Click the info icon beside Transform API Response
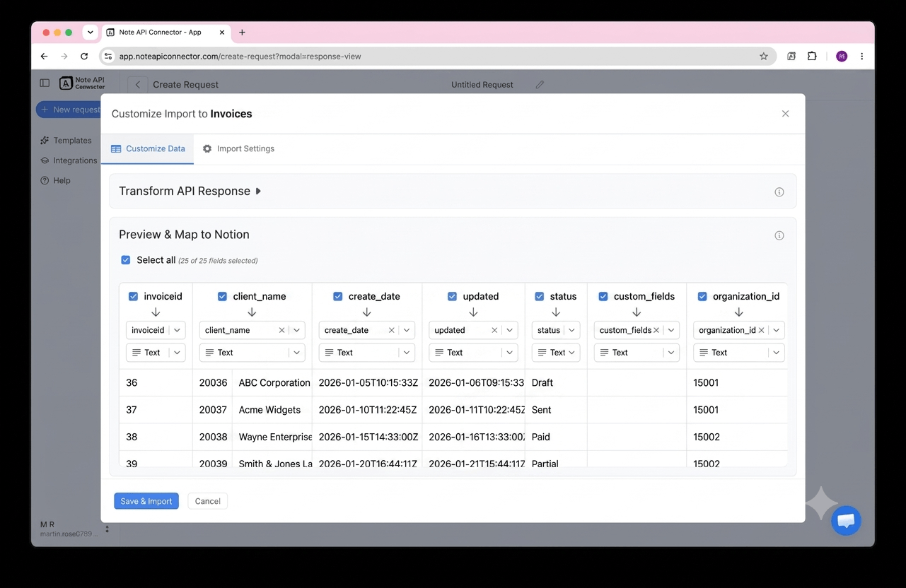 click(779, 192)
